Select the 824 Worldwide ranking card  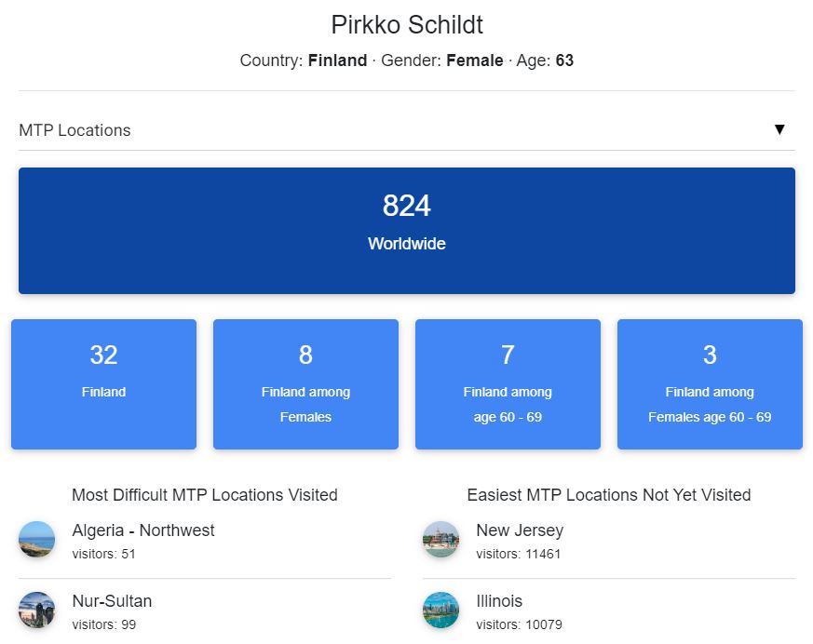pyautogui.click(x=407, y=231)
